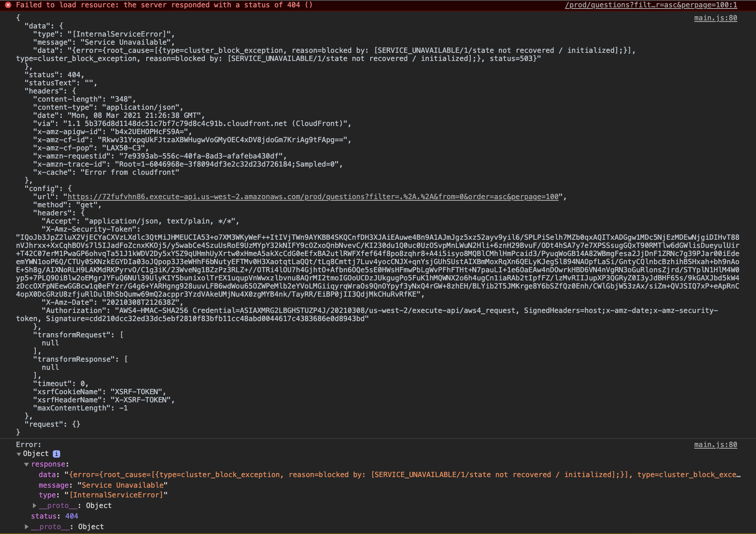Select the Object info icon in the console
Viewport: 756px width, 534px height.
(56, 454)
